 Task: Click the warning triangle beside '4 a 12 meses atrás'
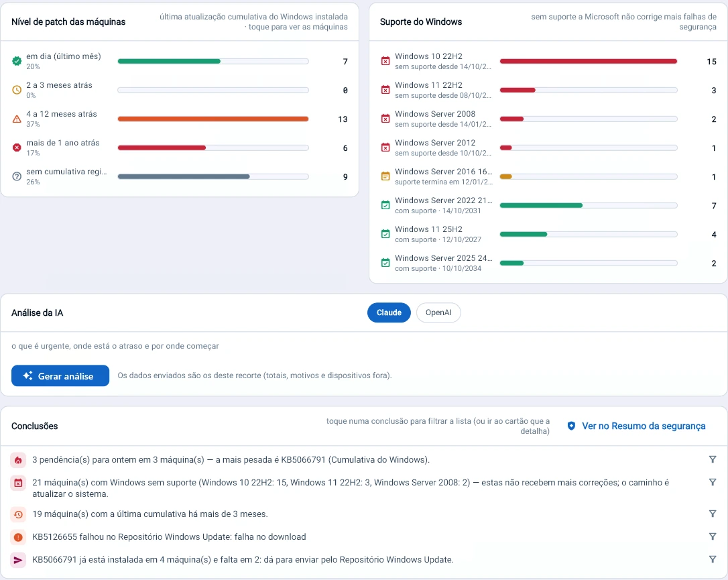click(x=17, y=119)
